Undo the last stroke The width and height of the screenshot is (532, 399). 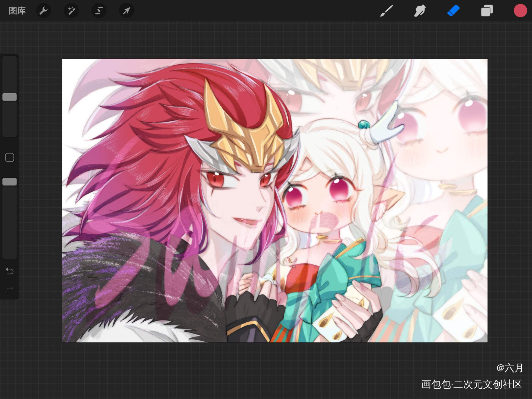tap(10, 271)
